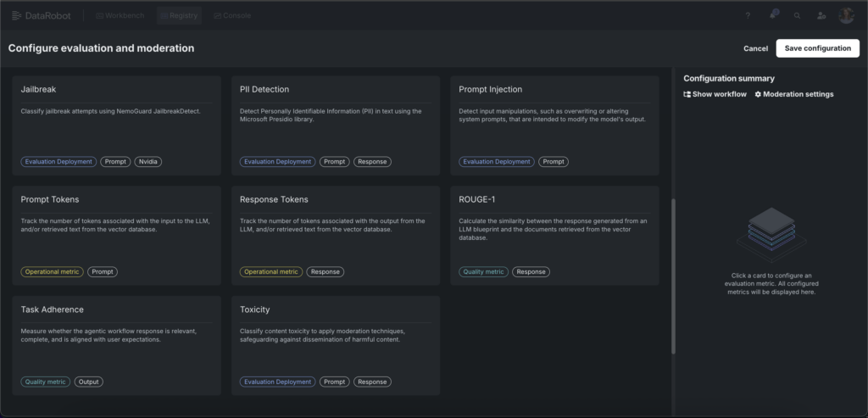
Task: Open Moderation settings label
Action: (798, 94)
